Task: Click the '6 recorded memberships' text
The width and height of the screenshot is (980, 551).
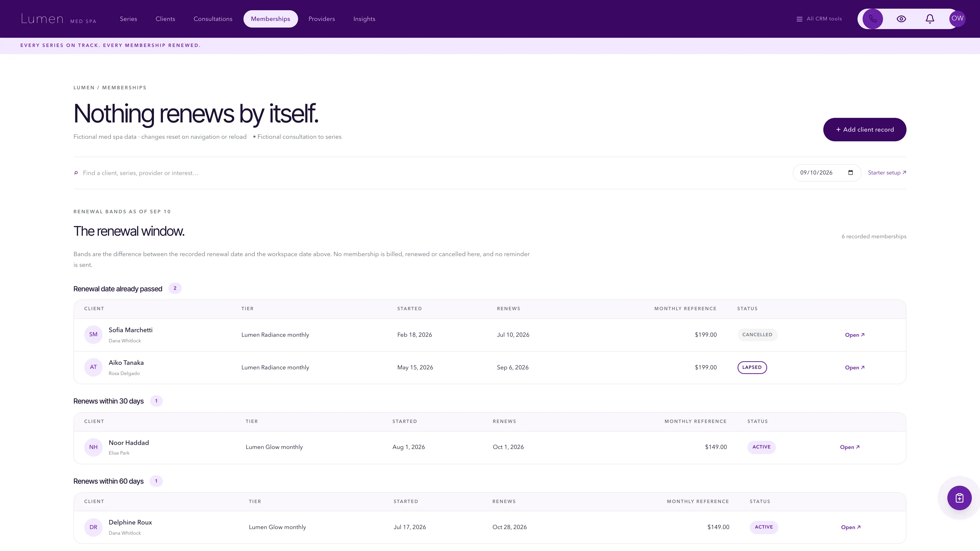Action: (x=874, y=236)
